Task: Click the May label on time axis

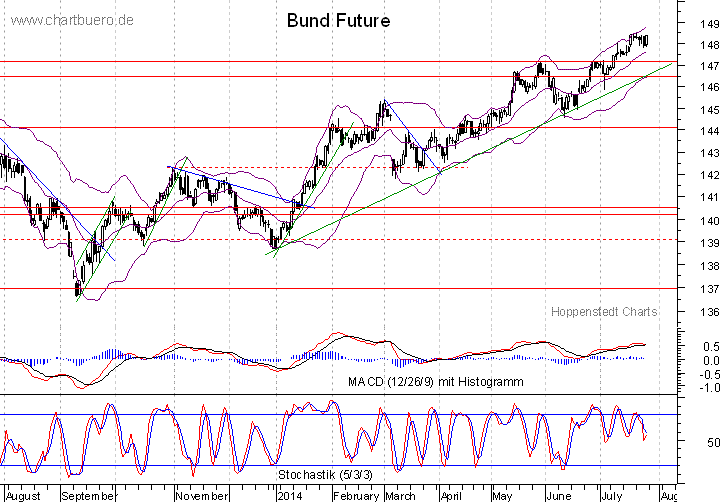Action: (x=501, y=495)
